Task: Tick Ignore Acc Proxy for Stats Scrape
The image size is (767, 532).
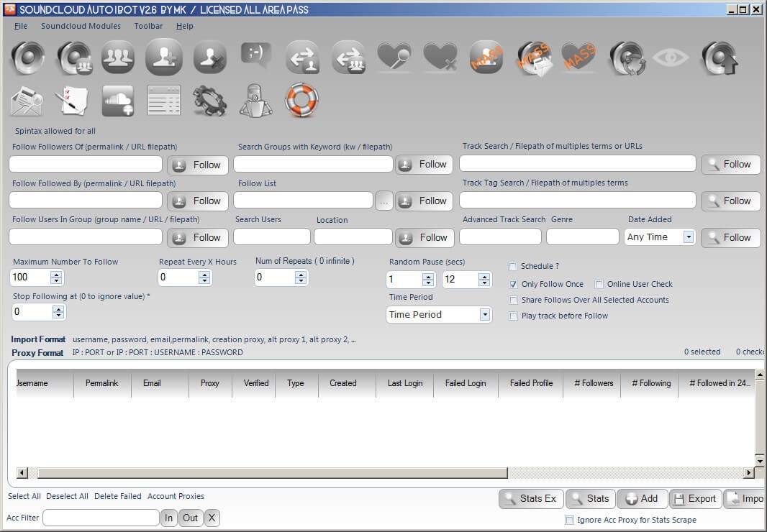Action: coord(569,520)
